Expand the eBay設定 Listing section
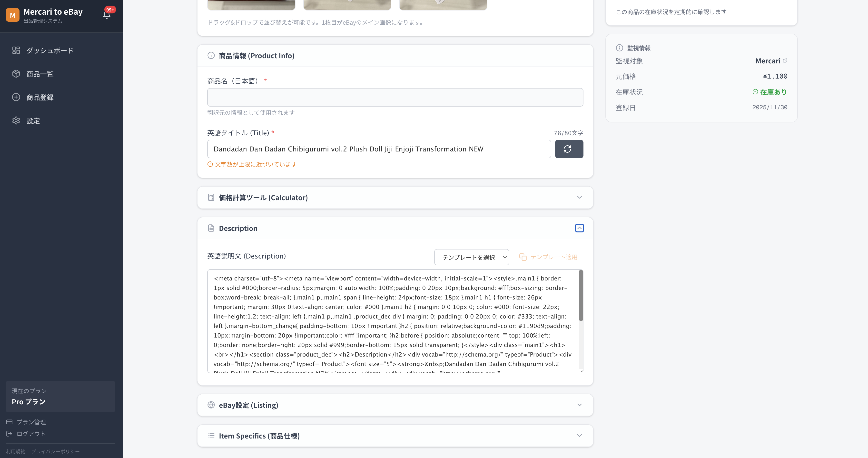Image resolution: width=868 pixels, height=458 pixels. point(579,405)
